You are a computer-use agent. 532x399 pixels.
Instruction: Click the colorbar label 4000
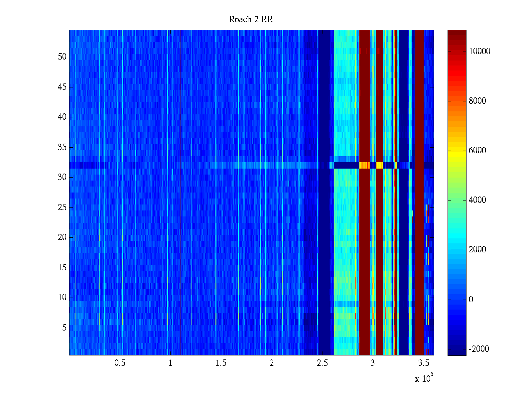(x=477, y=200)
